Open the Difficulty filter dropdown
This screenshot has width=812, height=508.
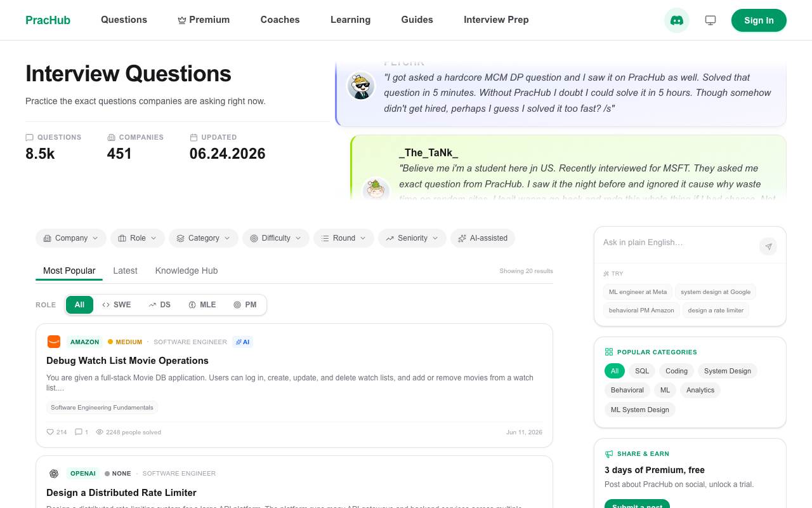point(276,238)
